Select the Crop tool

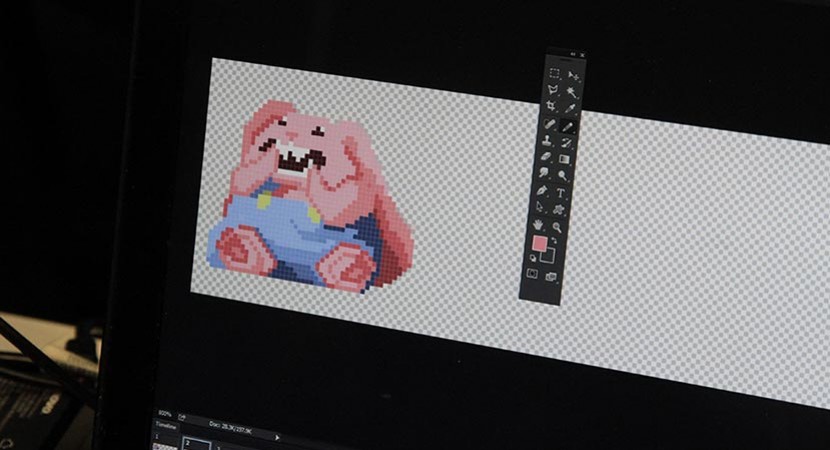coord(551,105)
